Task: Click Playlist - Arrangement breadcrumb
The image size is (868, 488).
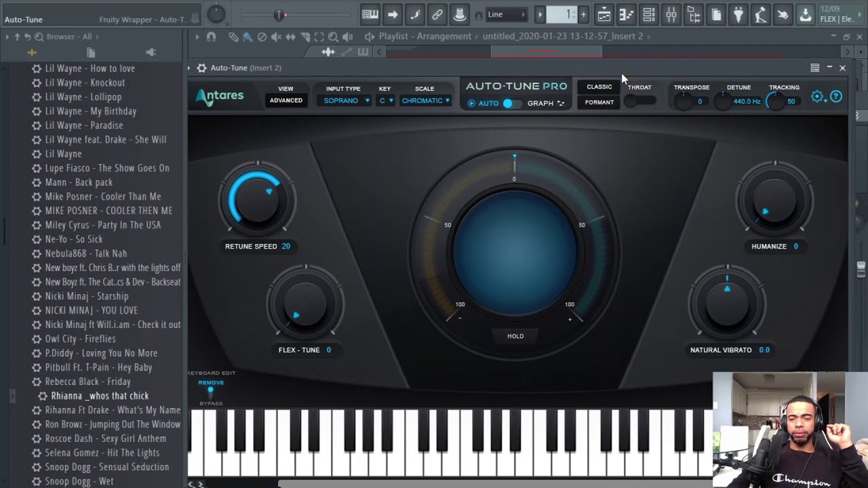Action: click(425, 37)
